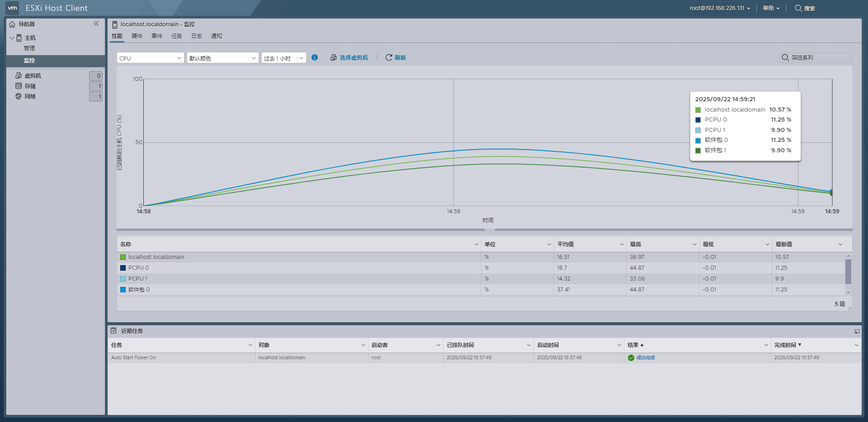The width and height of the screenshot is (868, 422).
Task: Switch to the 硬件 tab
Action: click(x=137, y=36)
